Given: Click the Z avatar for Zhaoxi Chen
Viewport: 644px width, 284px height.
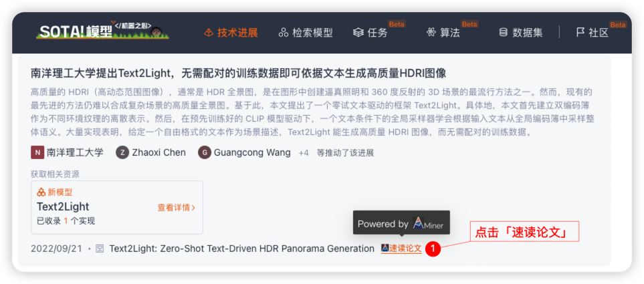Looking at the screenshot, I should click(x=122, y=152).
